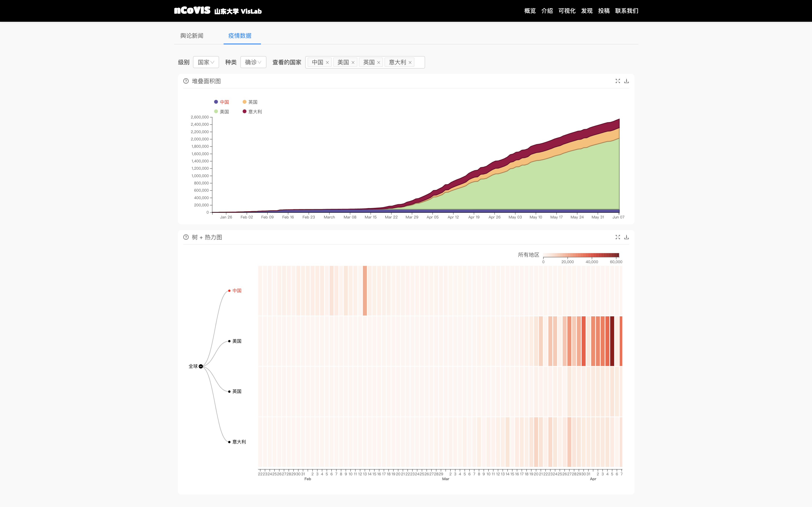Click the 投稿 submission link
This screenshot has height=507, width=812.
click(604, 11)
